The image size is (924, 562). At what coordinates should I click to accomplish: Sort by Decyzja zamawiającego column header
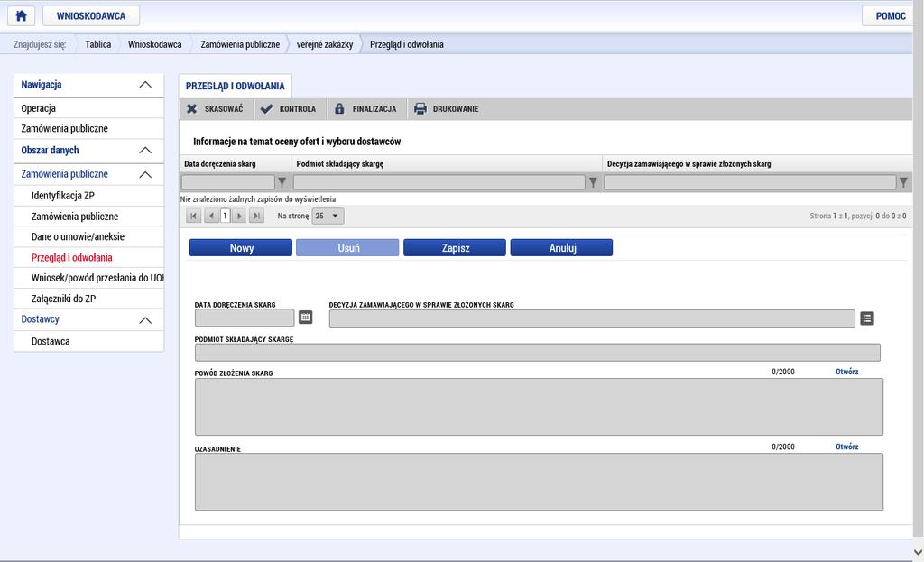pyautogui.click(x=688, y=164)
